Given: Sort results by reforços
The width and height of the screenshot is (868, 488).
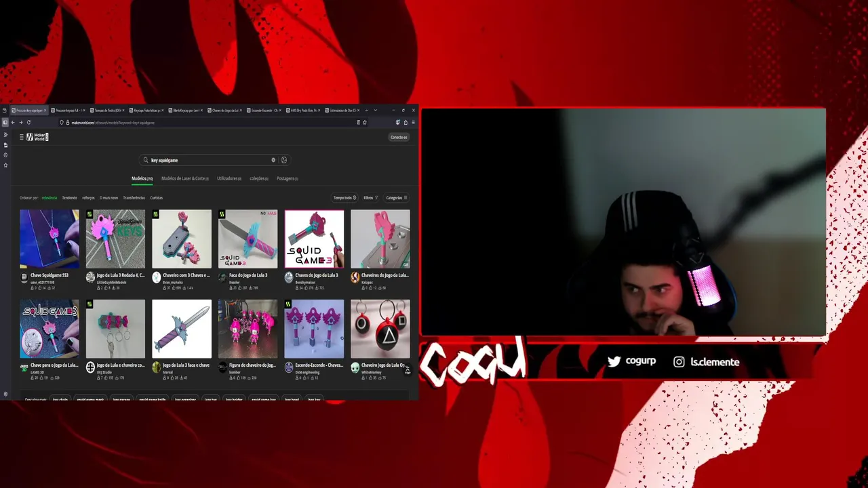Looking at the screenshot, I should (x=88, y=198).
